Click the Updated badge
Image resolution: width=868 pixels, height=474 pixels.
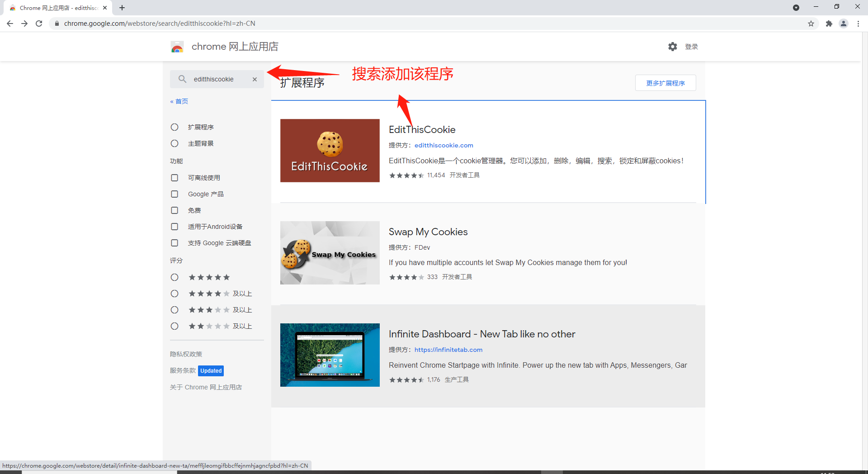(211, 371)
